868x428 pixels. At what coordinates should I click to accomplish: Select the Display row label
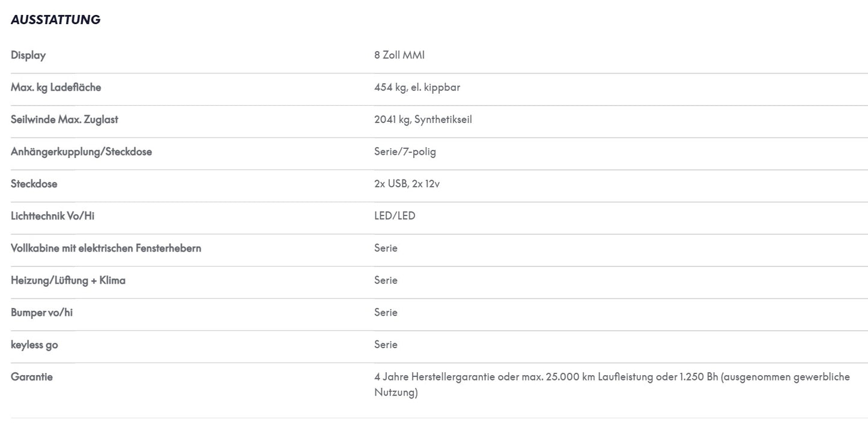coord(28,55)
